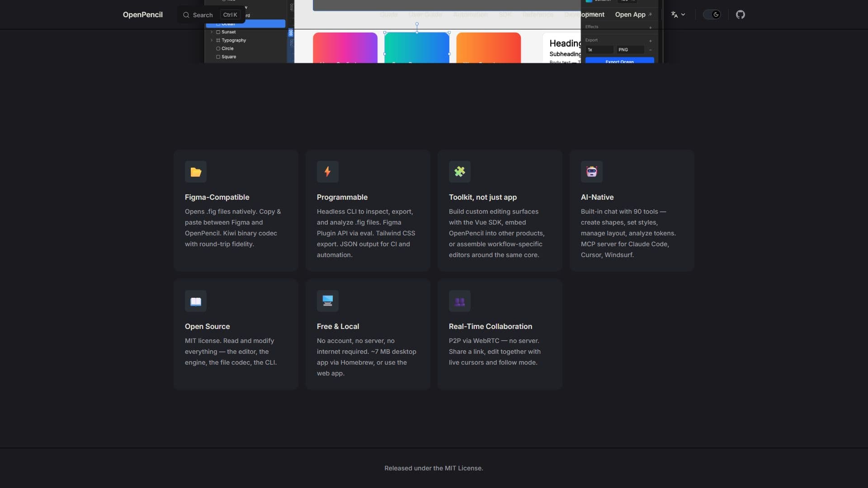Click 'Released under the MIT License.' footer text

point(434,468)
